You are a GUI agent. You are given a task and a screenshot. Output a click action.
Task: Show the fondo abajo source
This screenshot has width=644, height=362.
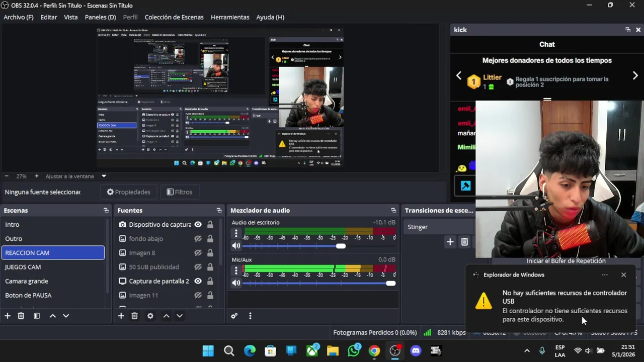coord(198,239)
